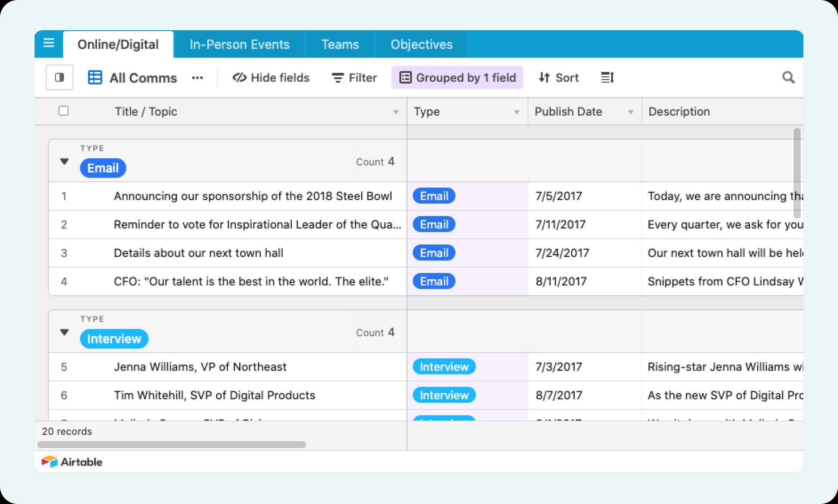Click Interview tag in Jenna Williams row
Screen dimensions: 838x504
(444, 367)
